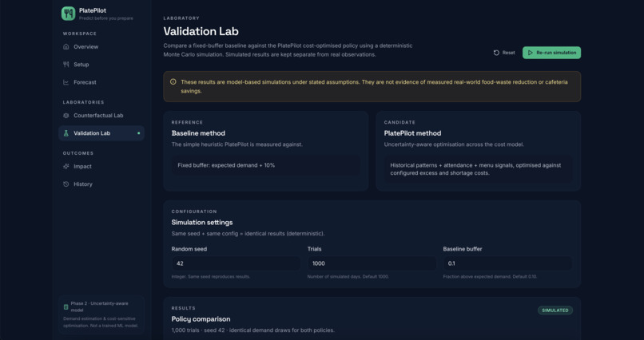Image resolution: width=644 pixels, height=340 pixels.
Task: Click the Impact sparkle icon in sidebar
Action: 66,167
